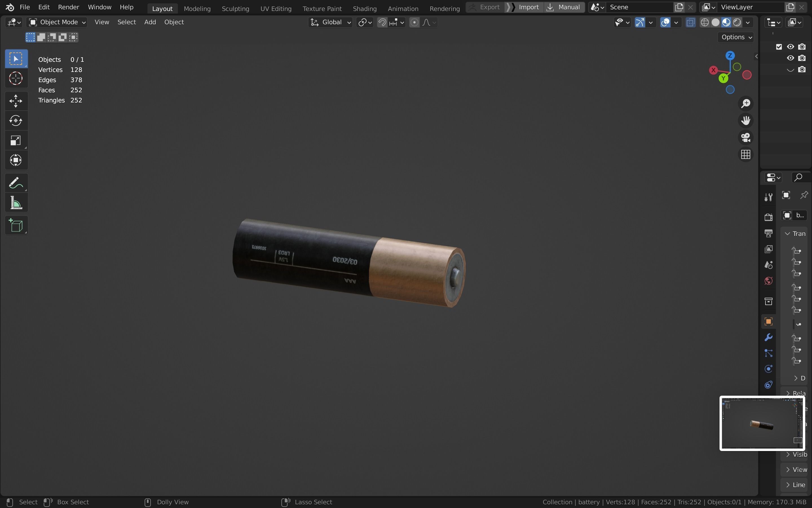Open the Render menu
Screen dimensions: 812x508
[x=69, y=7]
